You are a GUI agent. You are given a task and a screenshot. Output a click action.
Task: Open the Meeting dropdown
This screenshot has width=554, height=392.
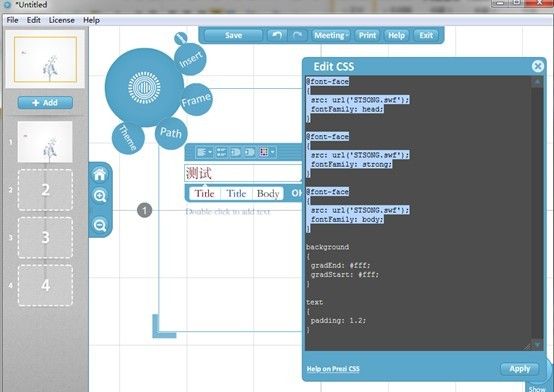pos(331,35)
